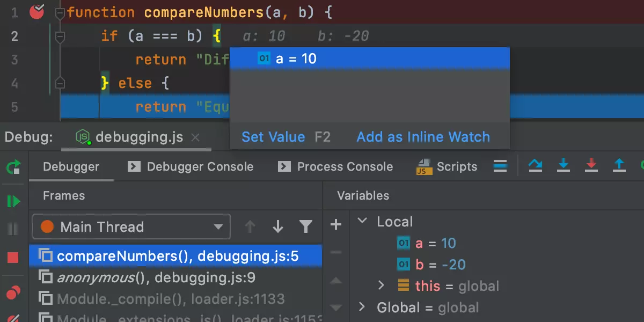Click the Step Into icon

point(563,166)
